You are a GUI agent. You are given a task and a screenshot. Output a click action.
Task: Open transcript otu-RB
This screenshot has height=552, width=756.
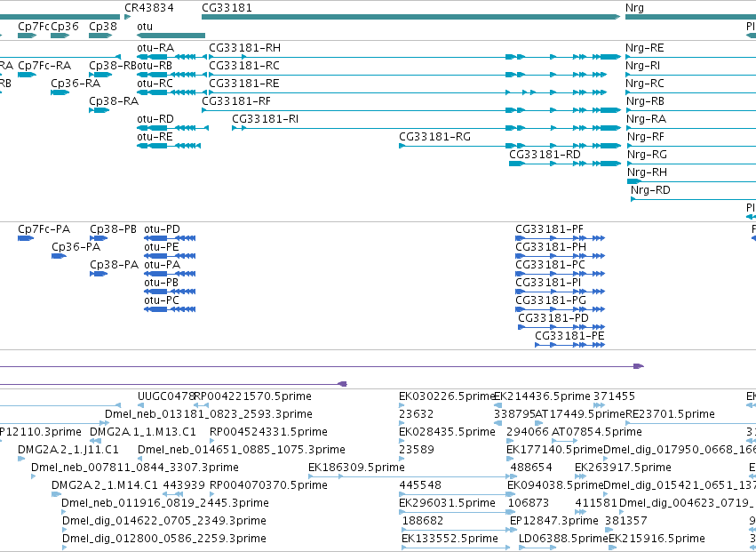(155, 66)
